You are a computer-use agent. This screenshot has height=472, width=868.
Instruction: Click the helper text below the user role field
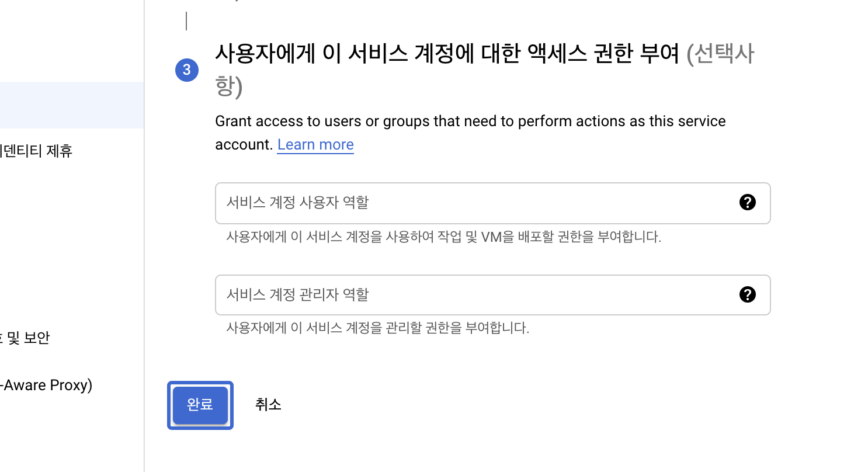coord(444,237)
